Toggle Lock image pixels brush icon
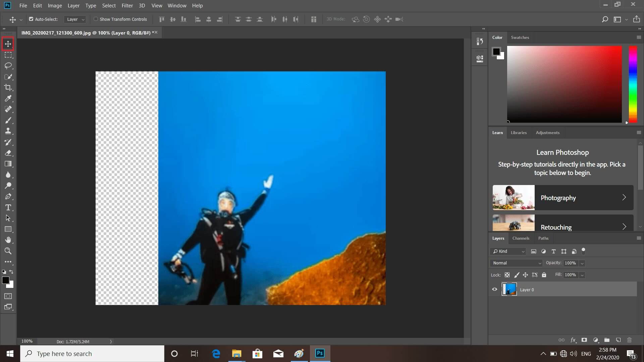644x362 pixels. click(x=517, y=275)
